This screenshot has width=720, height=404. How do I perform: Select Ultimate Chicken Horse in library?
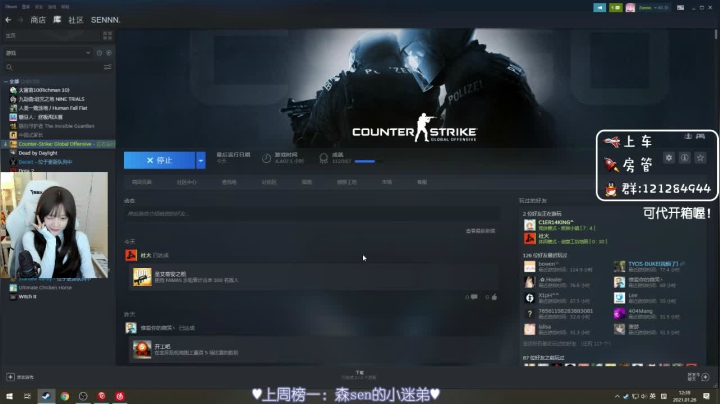point(45,287)
